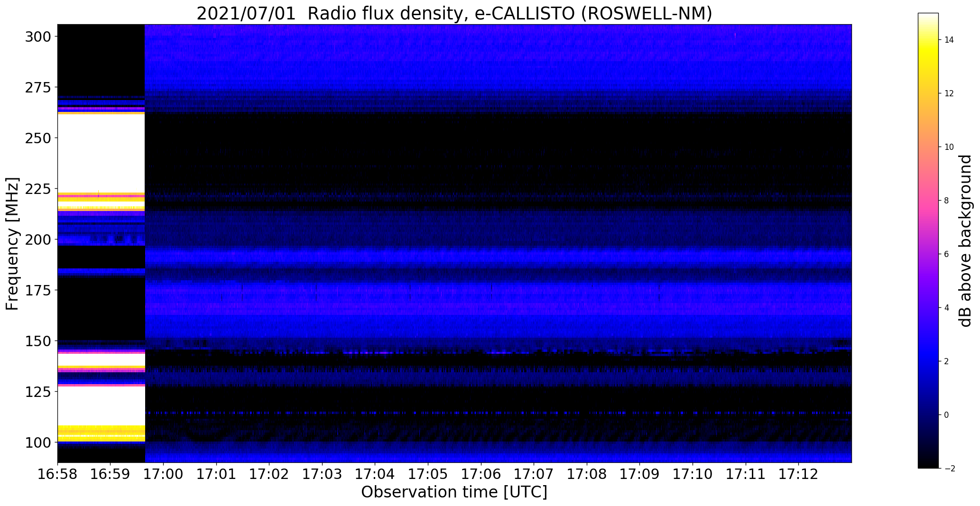Click the yellow band just above 100 MHz
Image resolution: width=980 pixels, height=506 pixels.
pyautogui.click(x=101, y=433)
